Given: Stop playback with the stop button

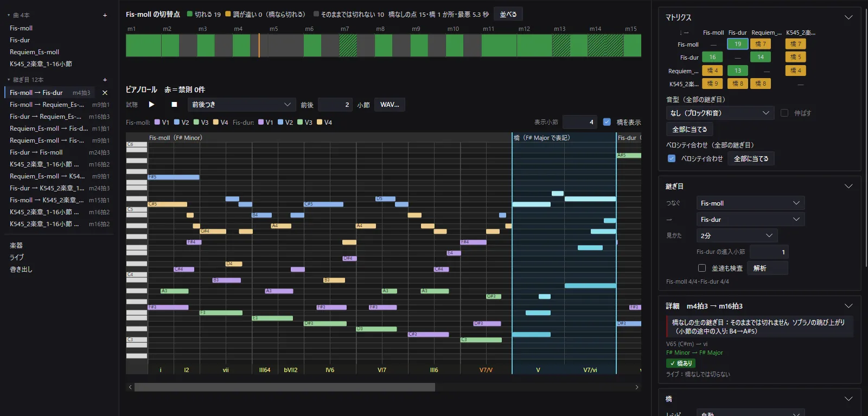Looking at the screenshot, I should (x=174, y=105).
